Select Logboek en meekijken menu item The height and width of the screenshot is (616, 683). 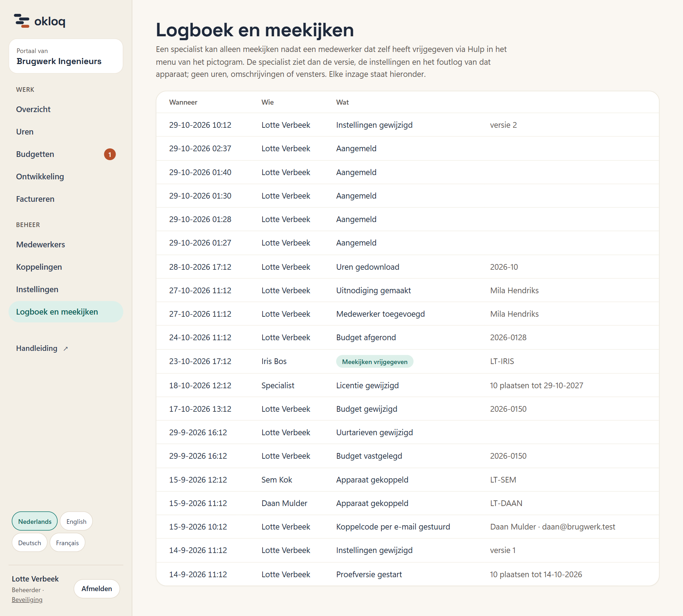66,312
